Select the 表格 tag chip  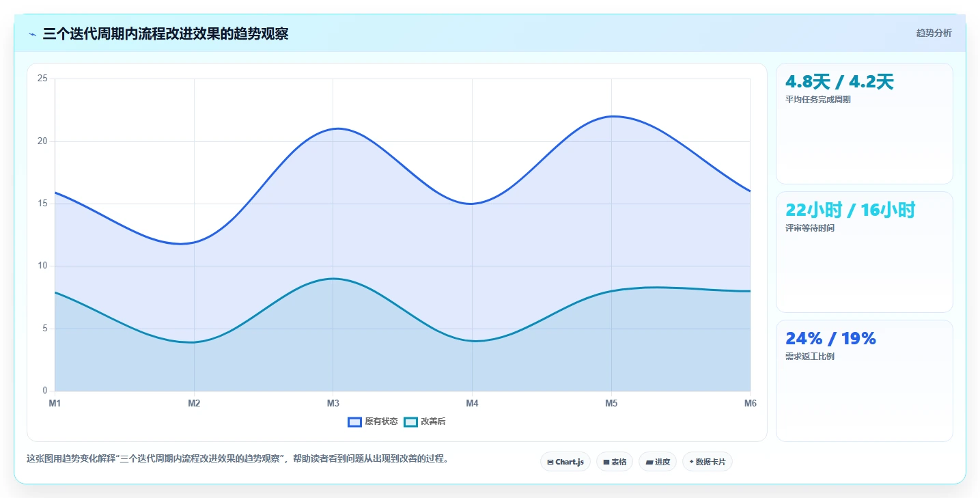click(615, 462)
